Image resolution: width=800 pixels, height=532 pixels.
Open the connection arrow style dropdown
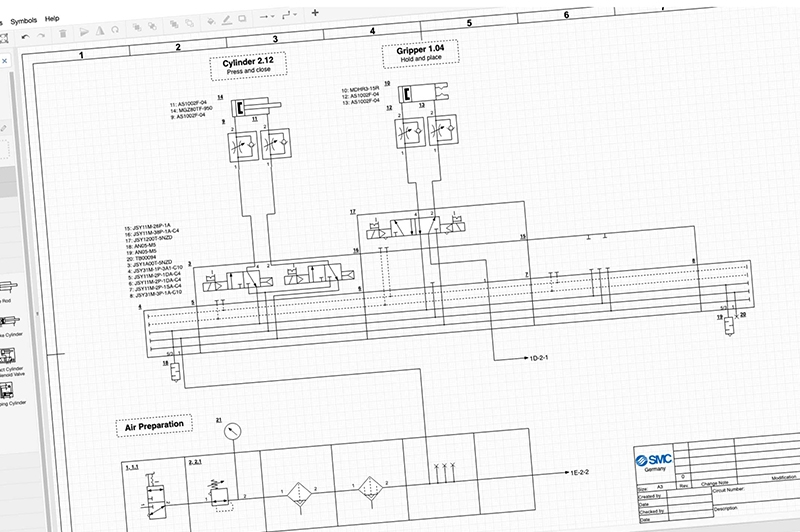(x=267, y=16)
